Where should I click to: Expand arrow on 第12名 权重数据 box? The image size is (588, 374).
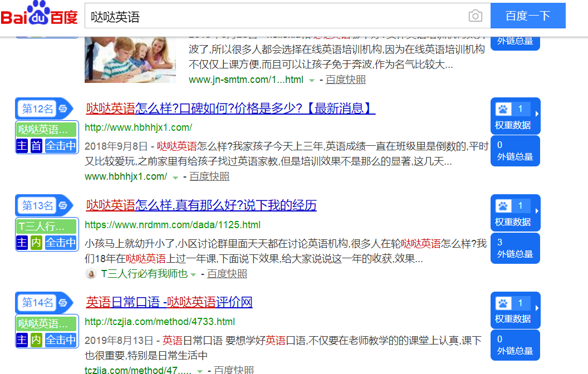(x=537, y=114)
